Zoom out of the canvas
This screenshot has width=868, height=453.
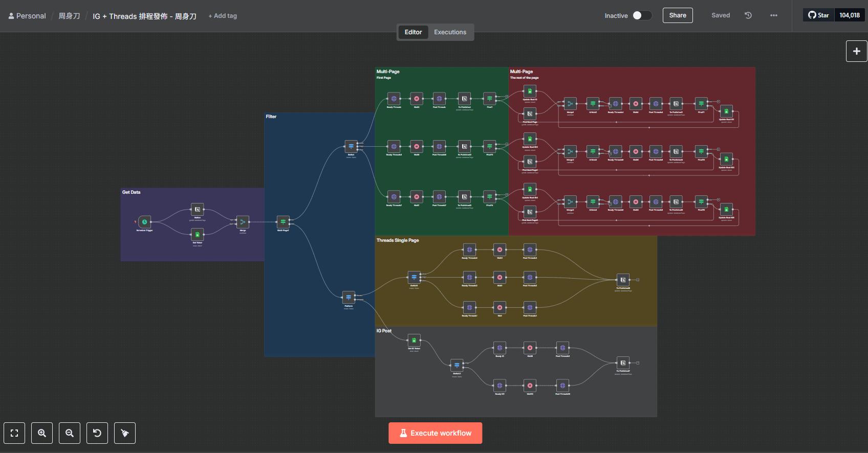(70, 433)
